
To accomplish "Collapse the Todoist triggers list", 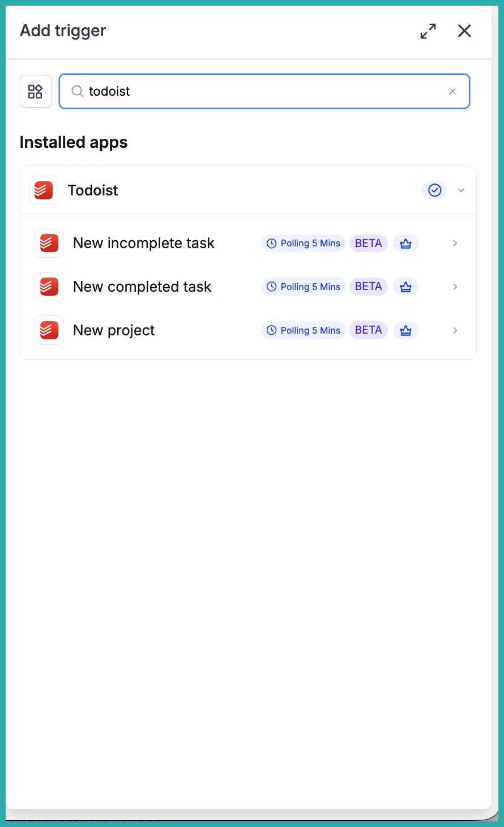I will (461, 190).
